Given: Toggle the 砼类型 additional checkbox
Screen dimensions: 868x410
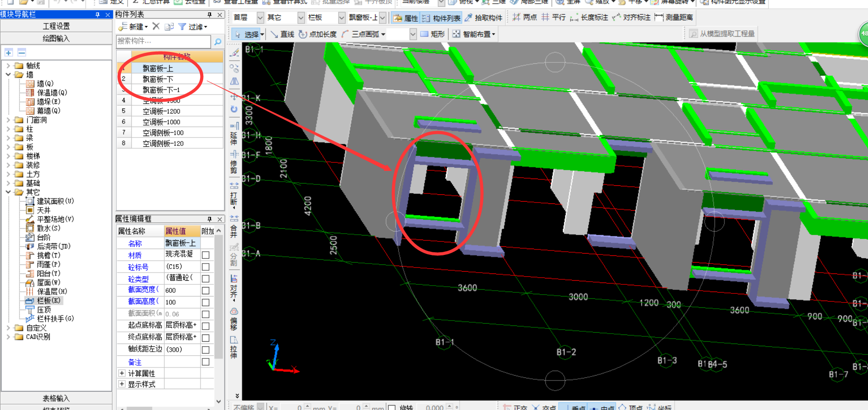Looking at the screenshot, I should tap(205, 278).
